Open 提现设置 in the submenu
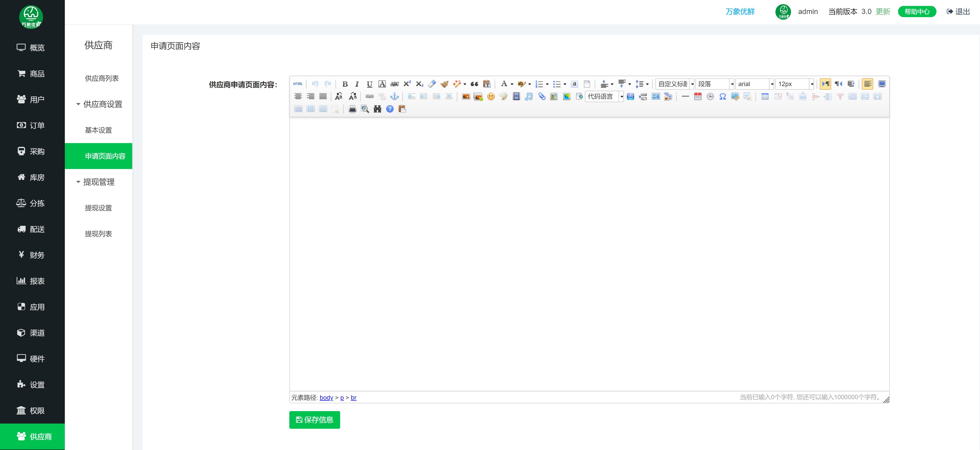 (99, 208)
